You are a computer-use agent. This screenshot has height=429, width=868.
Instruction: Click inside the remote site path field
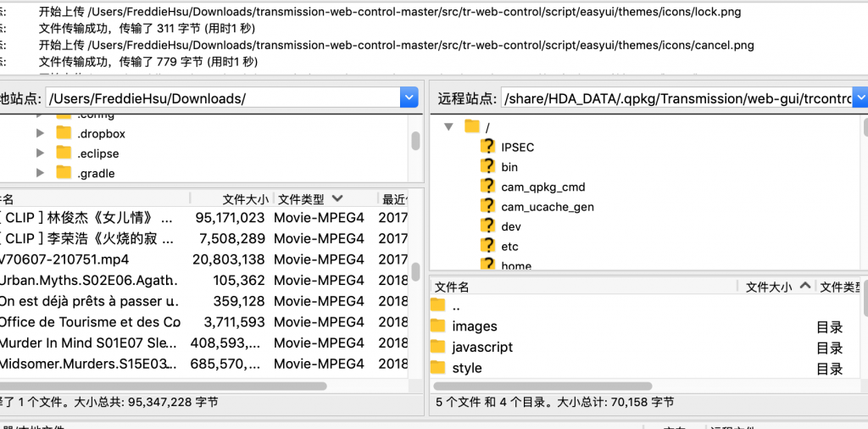click(x=676, y=98)
